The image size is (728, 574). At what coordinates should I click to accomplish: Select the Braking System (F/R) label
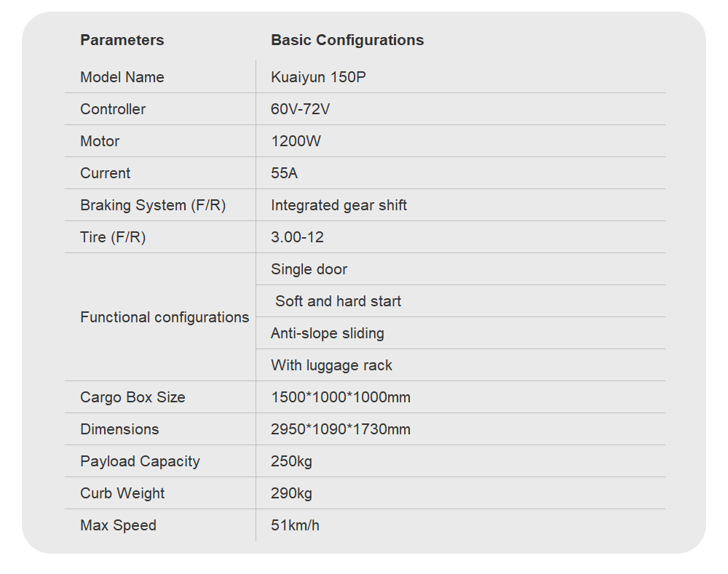pyautogui.click(x=153, y=205)
